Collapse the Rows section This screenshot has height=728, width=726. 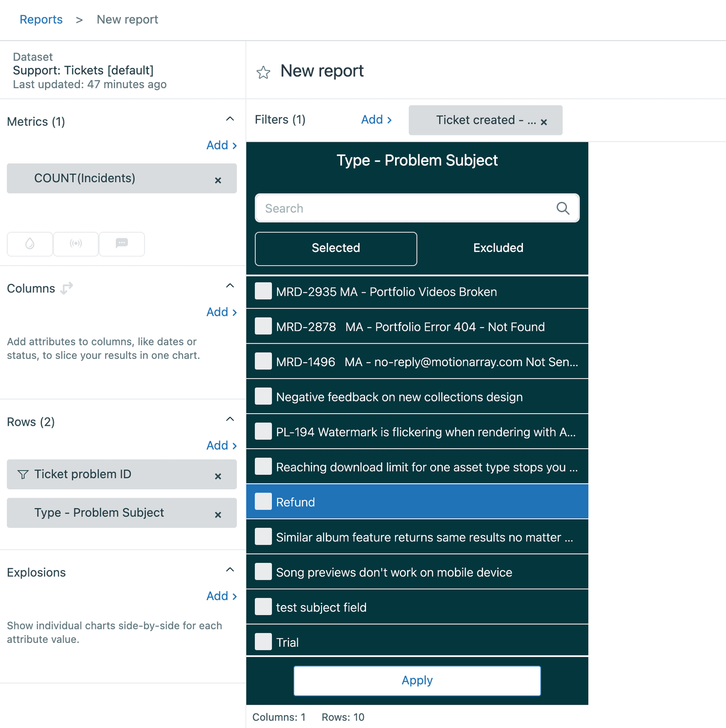click(230, 419)
